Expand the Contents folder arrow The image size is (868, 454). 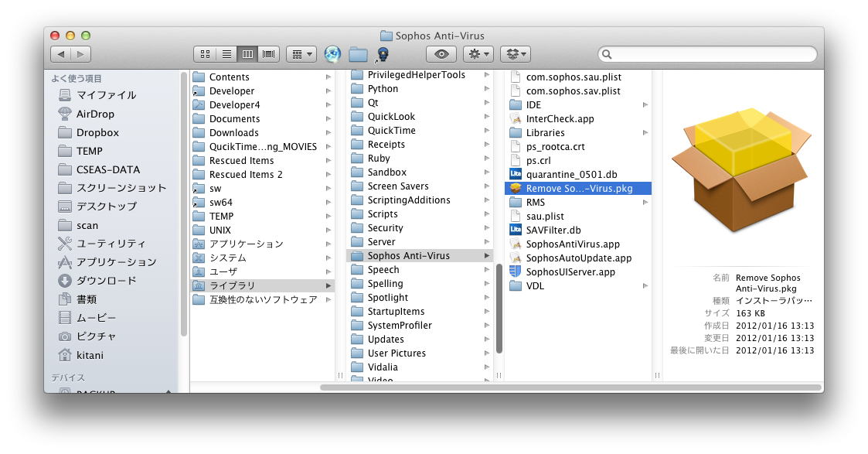(328, 77)
